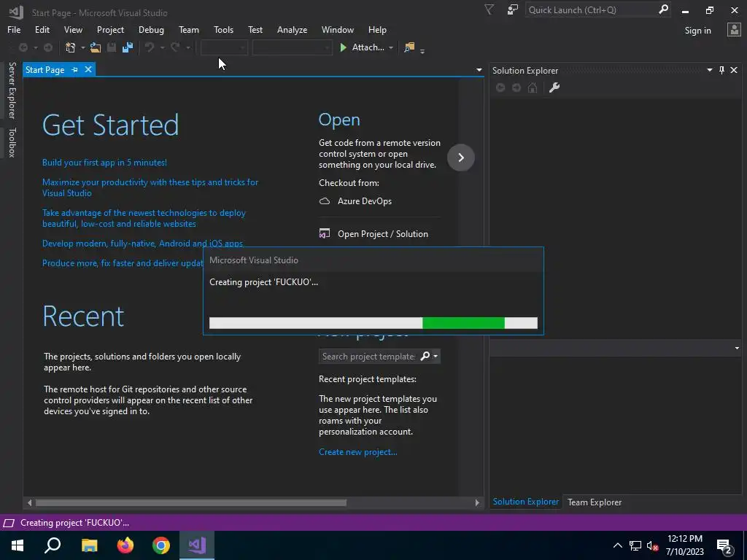The width and height of the screenshot is (747, 560).
Task: Click the Quick Launch magnifier icon
Action: click(663, 9)
